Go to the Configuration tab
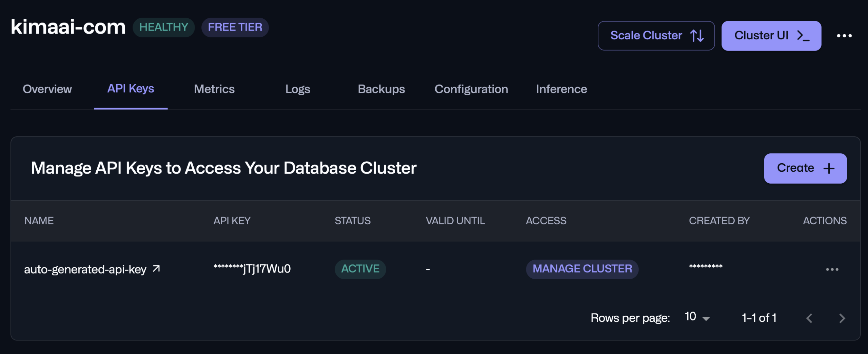Image resolution: width=868 pixels, height=354 pixels. coord(471,89)
